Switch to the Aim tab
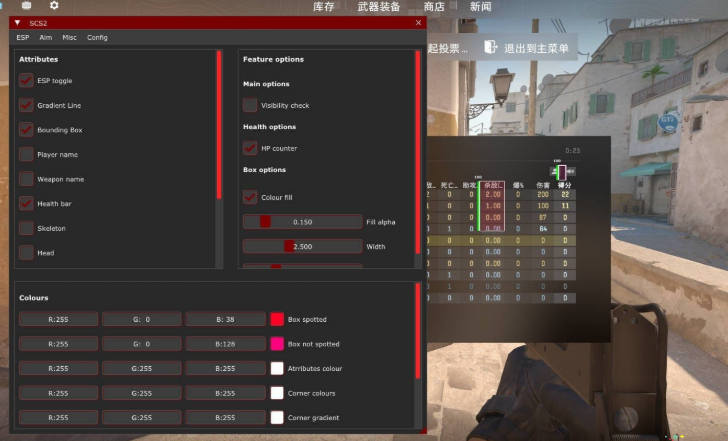 45,38
